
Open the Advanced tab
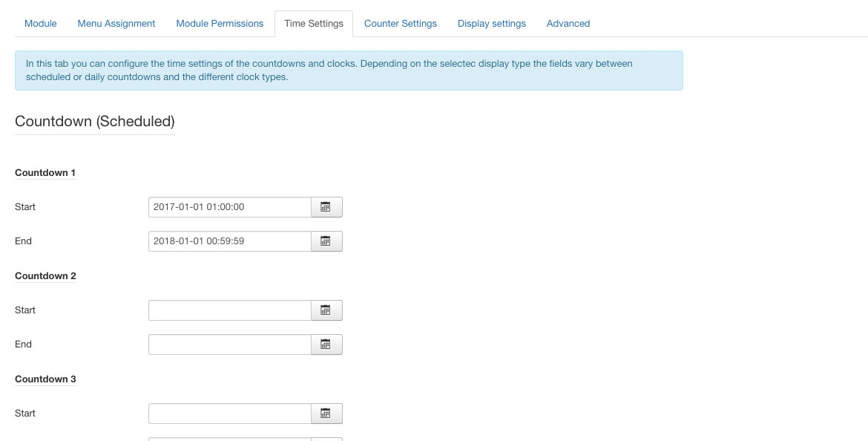[568, 24]
